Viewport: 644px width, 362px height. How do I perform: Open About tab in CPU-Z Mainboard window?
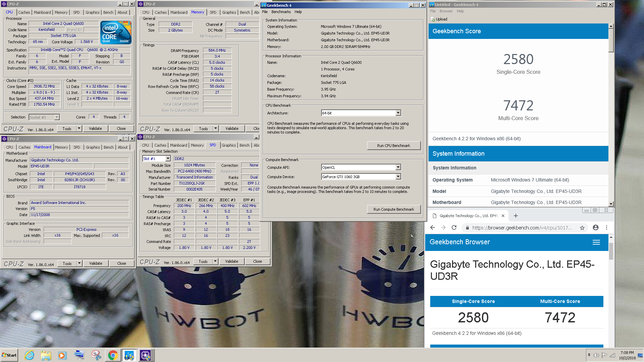point(123,147)
